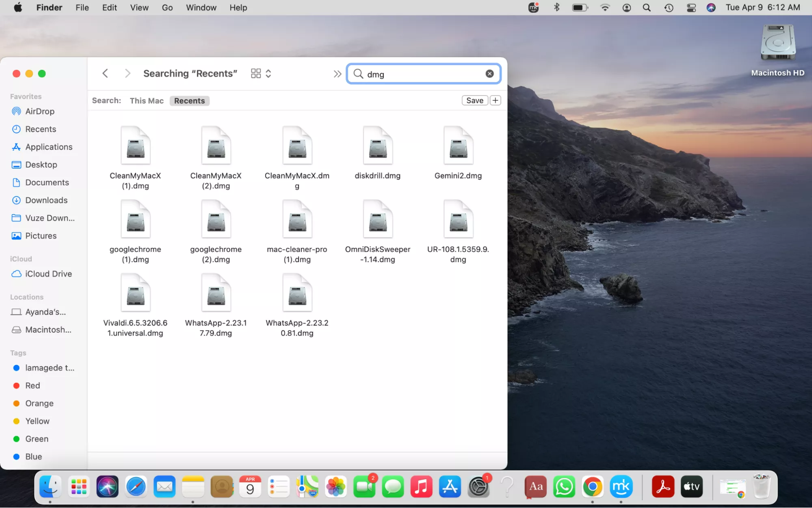Launch Safari from the Dock
Image resolution: width=812 pixels, height=508 pixels.
click(136, 487)
